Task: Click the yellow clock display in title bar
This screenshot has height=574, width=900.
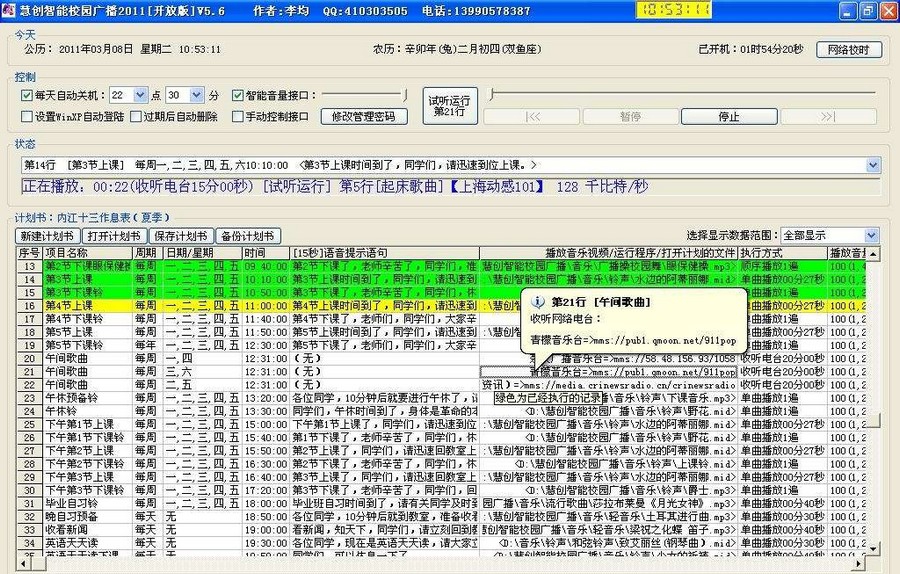Action: coord(674,10)
